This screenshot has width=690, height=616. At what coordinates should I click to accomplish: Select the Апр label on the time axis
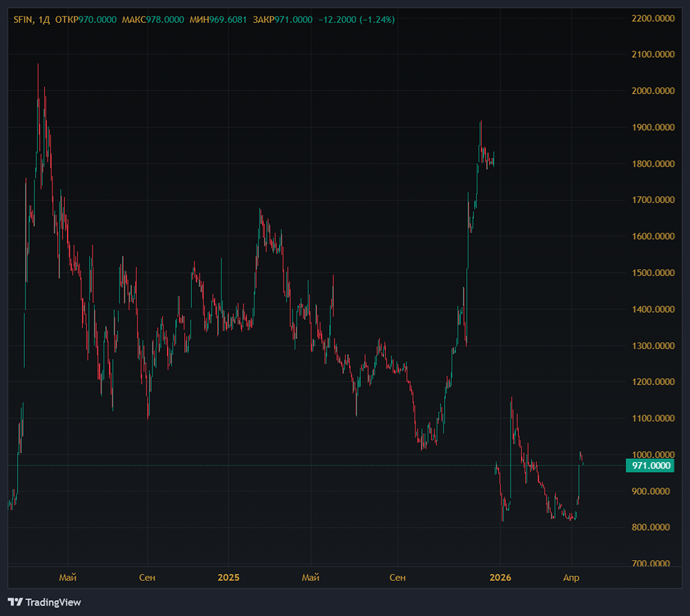point(571,577)
